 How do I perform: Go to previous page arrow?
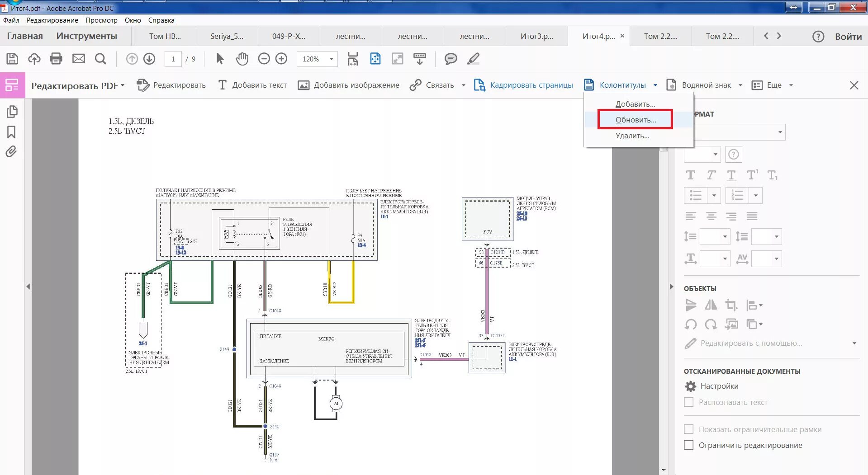132,59
